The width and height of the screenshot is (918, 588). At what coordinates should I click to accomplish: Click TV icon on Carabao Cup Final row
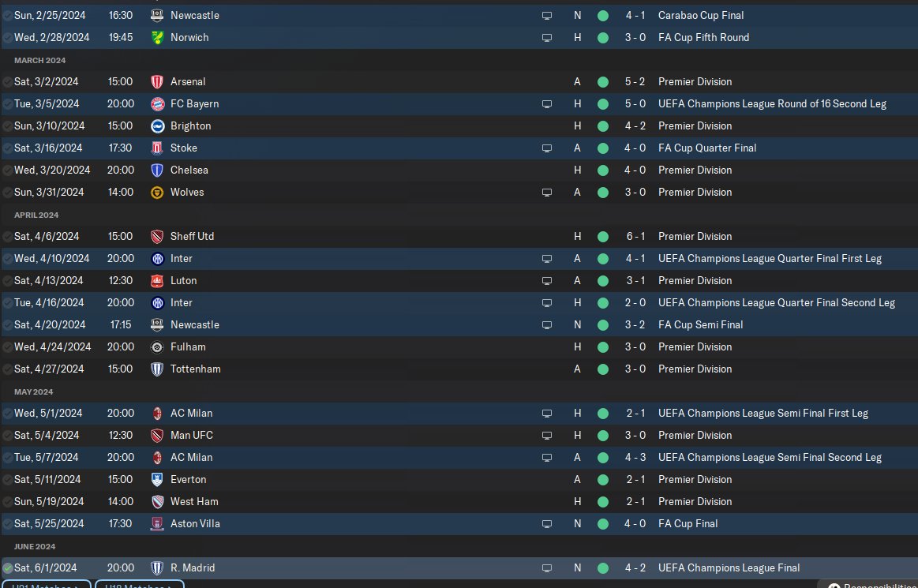tap(546, 15)
